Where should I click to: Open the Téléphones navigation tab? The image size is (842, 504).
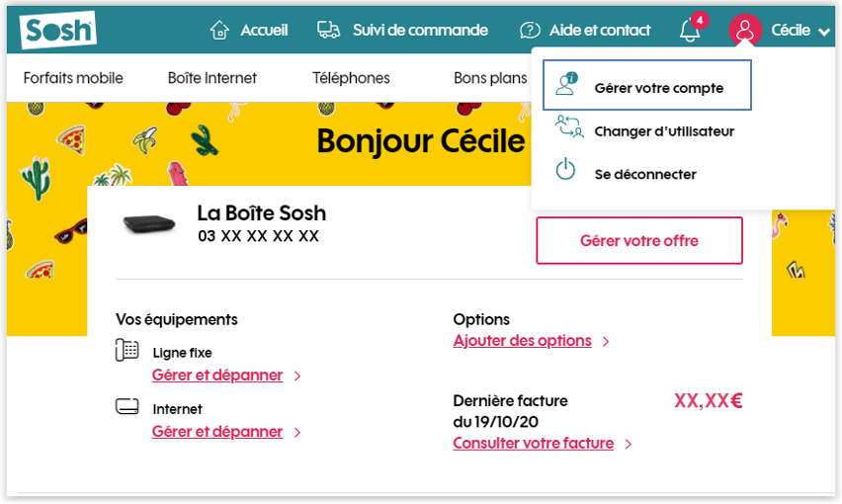351,78
